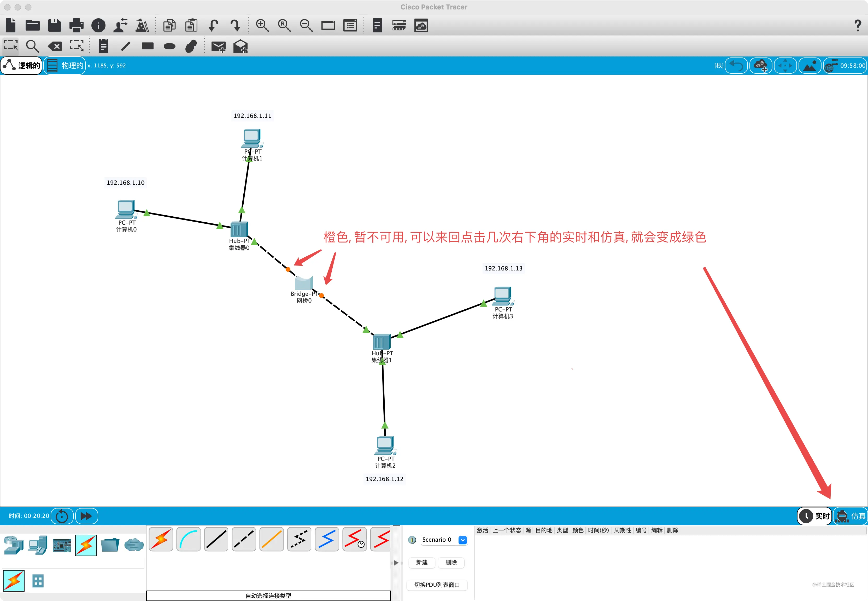Select the structured cabling subcategory icon
This screenshot has width=868, height=601.
click(x=38, y=581)
